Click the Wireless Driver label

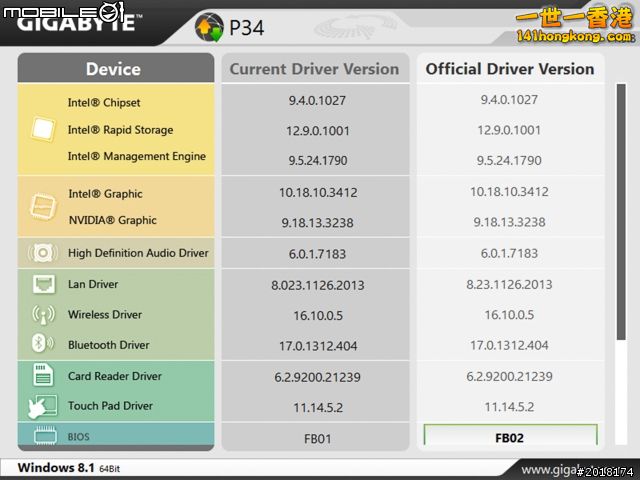[x=105, y=315]
